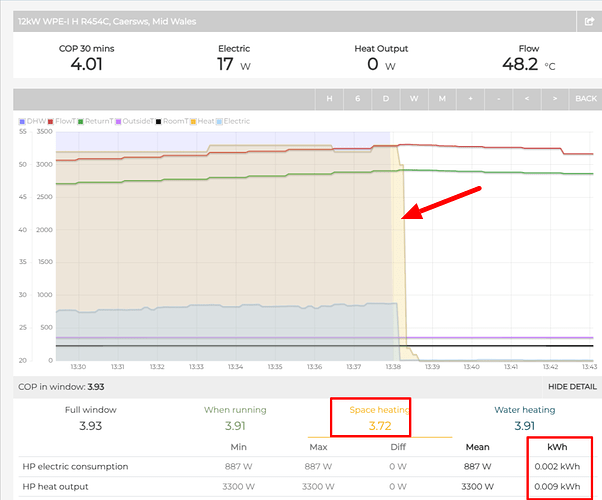Click the Diff column header

pos(398,447)
